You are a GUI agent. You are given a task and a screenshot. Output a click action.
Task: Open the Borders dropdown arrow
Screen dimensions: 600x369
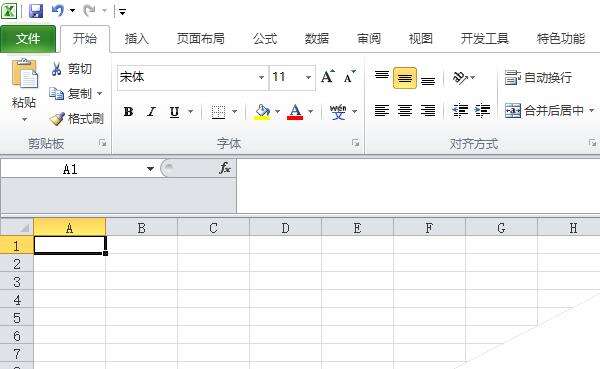(x=235, y=112)
